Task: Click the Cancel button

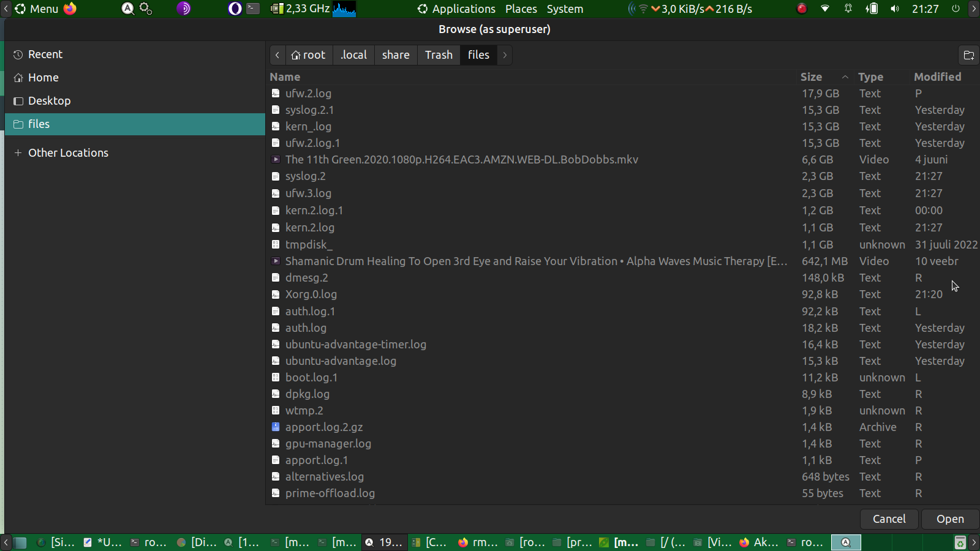Action: (889, 519)
